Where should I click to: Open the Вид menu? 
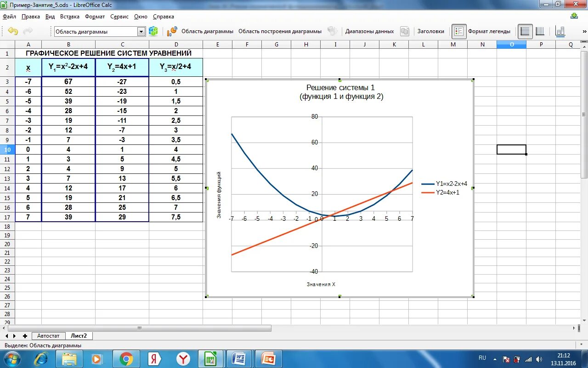coord(50,17)
